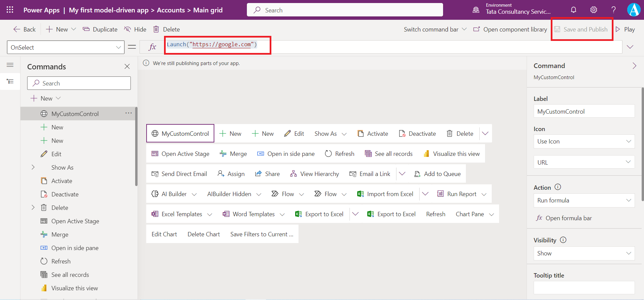Open the settings gear icon
644x300 pixels.
[594, 10]
